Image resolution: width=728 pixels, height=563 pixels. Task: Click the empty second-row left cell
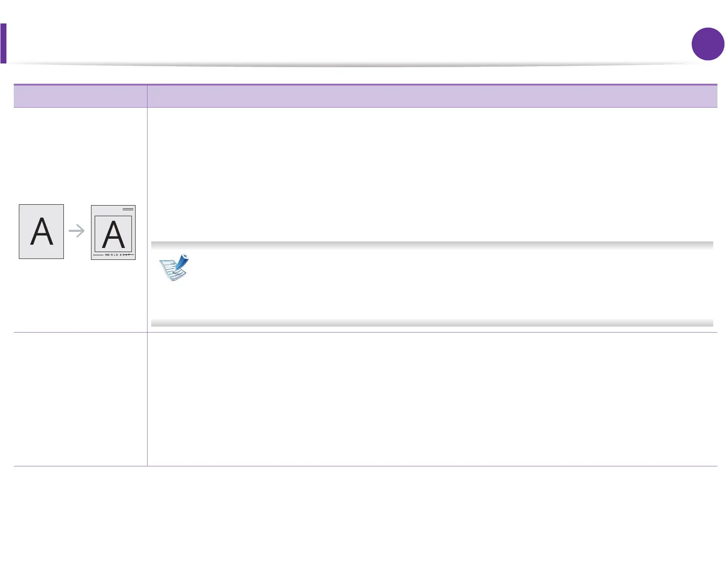[x=80, y=399]
